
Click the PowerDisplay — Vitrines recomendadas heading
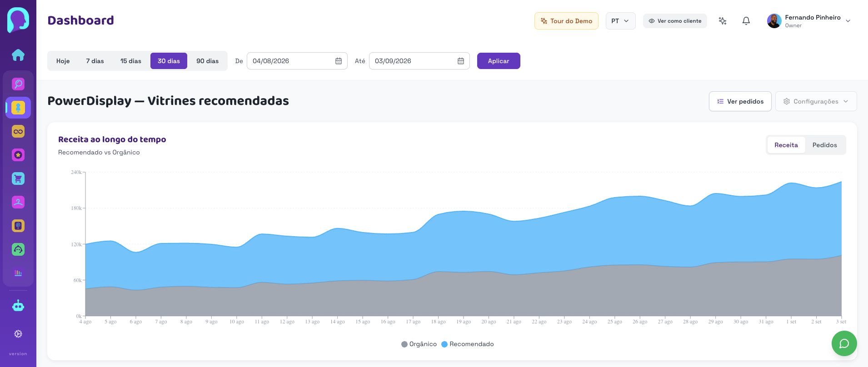pyautogui.click(x=168, y=101)
